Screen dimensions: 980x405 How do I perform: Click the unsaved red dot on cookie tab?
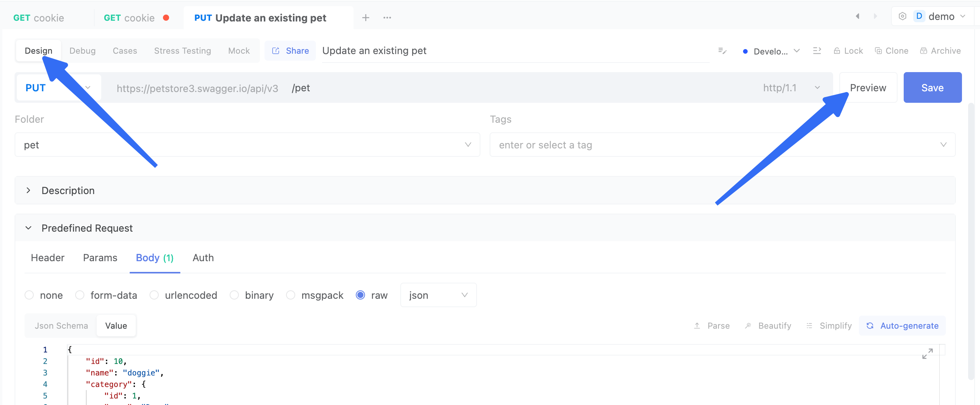(166, 18)
